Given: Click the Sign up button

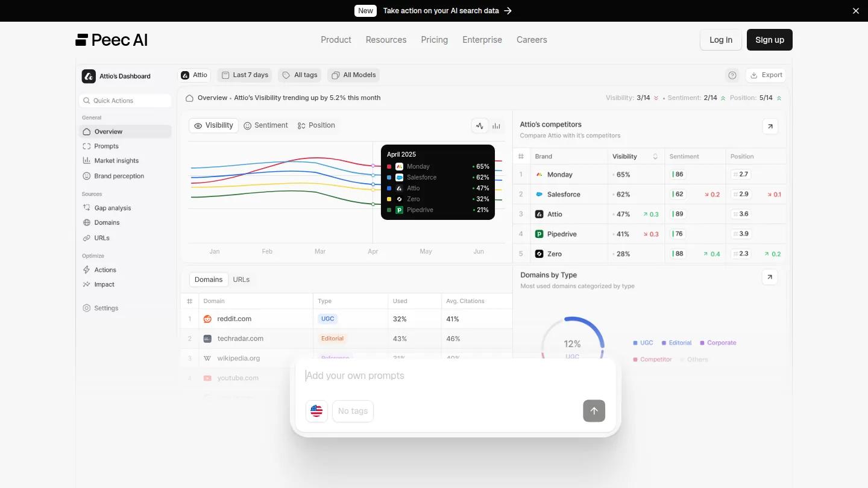Looking at the screenshot, I should tap(770, 40).
